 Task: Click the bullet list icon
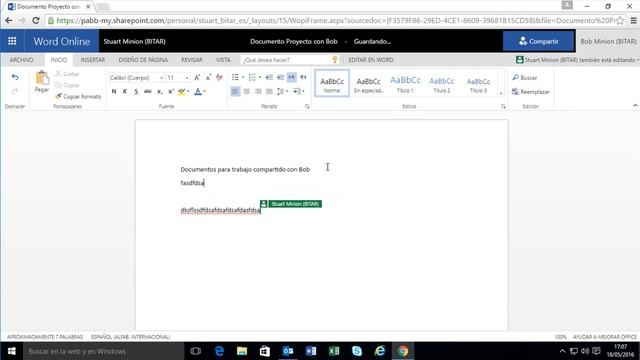pyautogui.click(x=235, y=77)
